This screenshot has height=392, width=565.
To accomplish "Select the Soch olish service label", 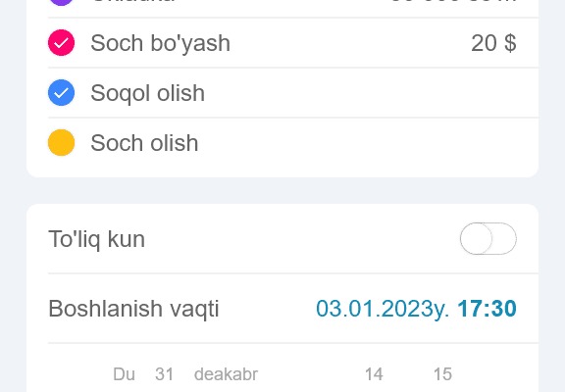I will point(144,143).
